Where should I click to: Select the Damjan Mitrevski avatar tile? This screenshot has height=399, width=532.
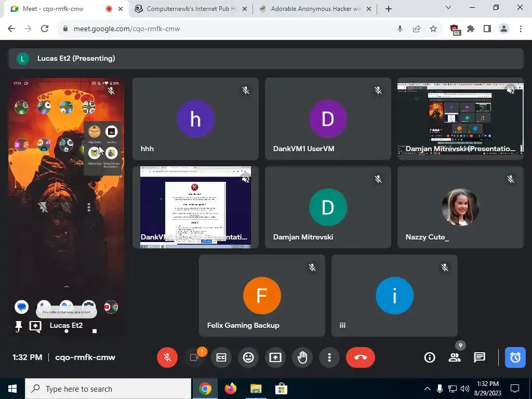pos(328,207)
